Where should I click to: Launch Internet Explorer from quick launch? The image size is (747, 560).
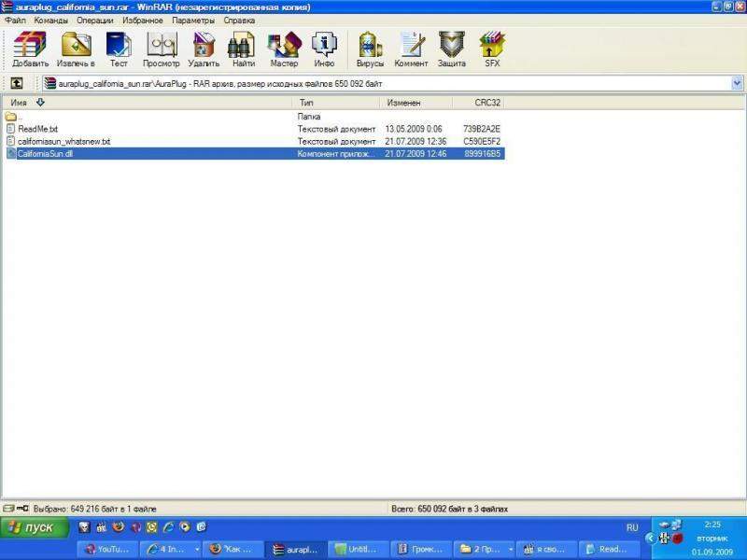[x=169, y=527]
